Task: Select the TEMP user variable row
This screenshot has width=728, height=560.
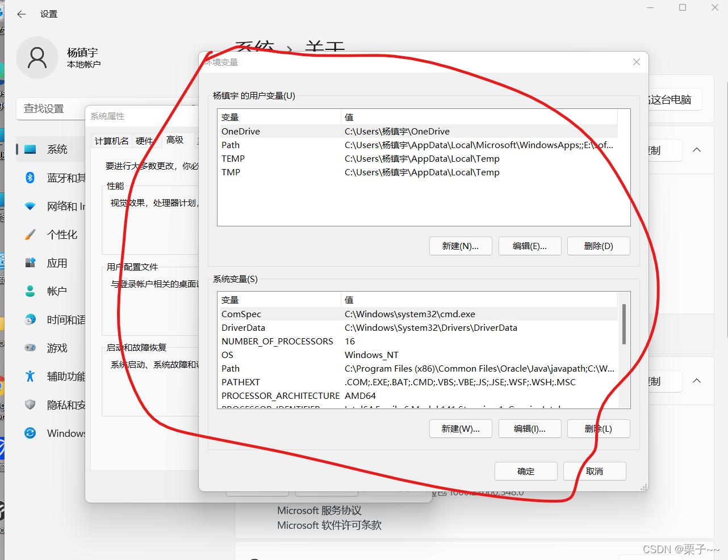Action: (x=417, y=159)
